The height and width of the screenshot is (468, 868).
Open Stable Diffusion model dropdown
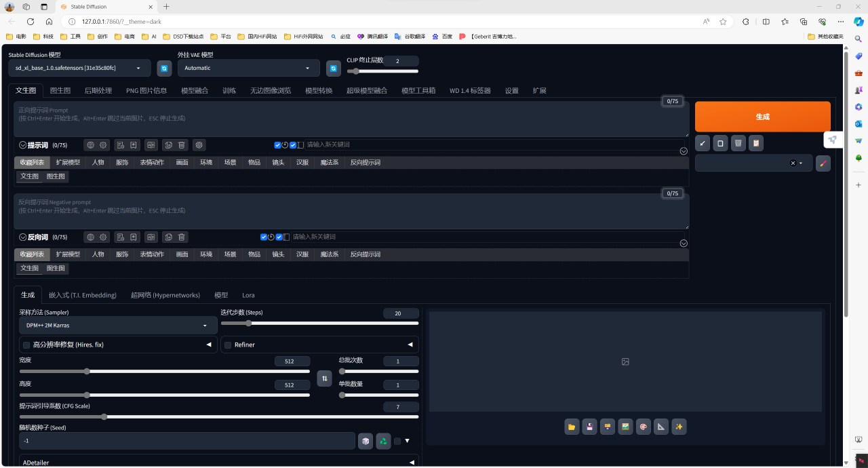pos(79,68)
